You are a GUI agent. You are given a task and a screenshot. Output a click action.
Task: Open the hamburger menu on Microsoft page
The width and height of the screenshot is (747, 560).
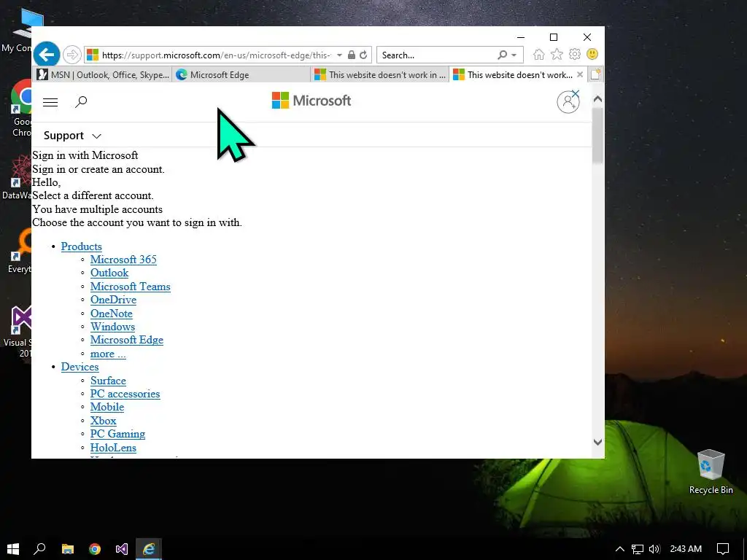pos(50,102)
